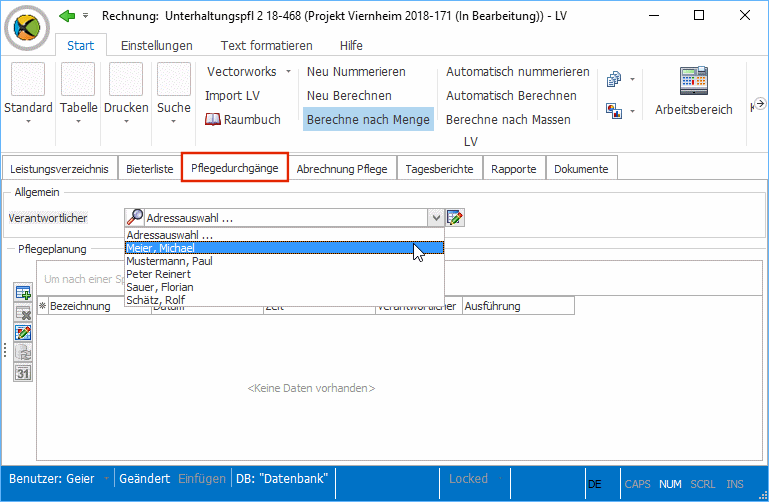Select Meier, Michael from the list
The image size is (769, 502).
(284, 248)
